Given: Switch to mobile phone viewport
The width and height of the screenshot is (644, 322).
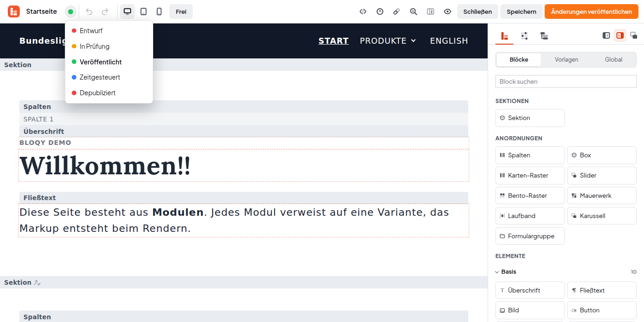Looking at the screenshot, I should [x=159, y=11].
